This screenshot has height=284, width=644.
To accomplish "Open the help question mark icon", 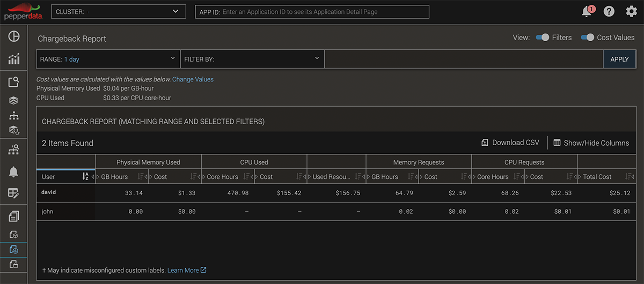I will click(609, 11).
